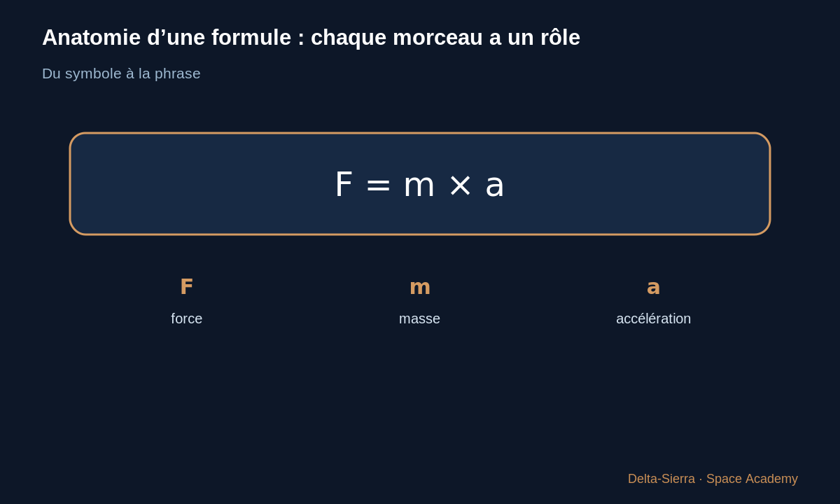Screen dimensions: 840x504
Task: Click the slide title about formula anatomy
Action: 311,38
